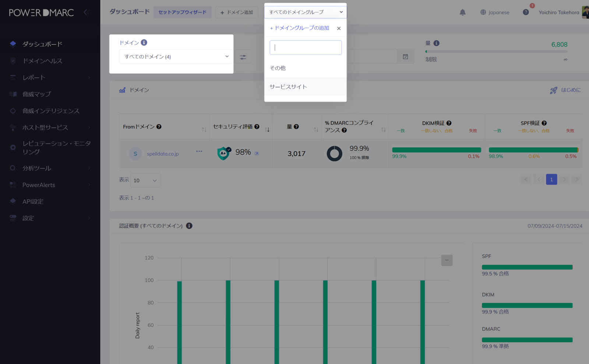This screenshot has width=589, height=364.
Task: Sort by the セキュリティ評価 column arrows
Action: coord(267,130)
